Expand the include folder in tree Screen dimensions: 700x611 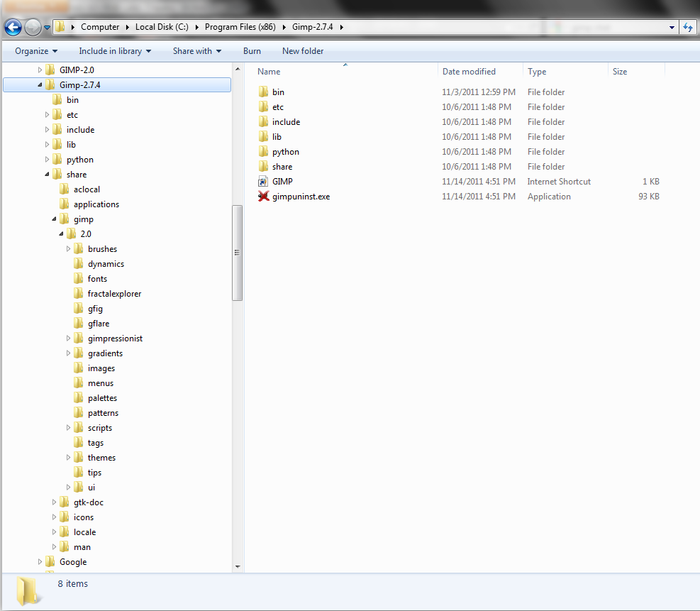pyautogui.click(x=47, y=130)
